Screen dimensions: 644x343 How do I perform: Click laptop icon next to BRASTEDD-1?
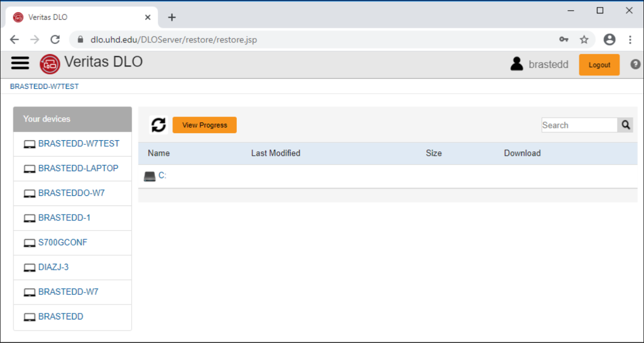point(29,218)
